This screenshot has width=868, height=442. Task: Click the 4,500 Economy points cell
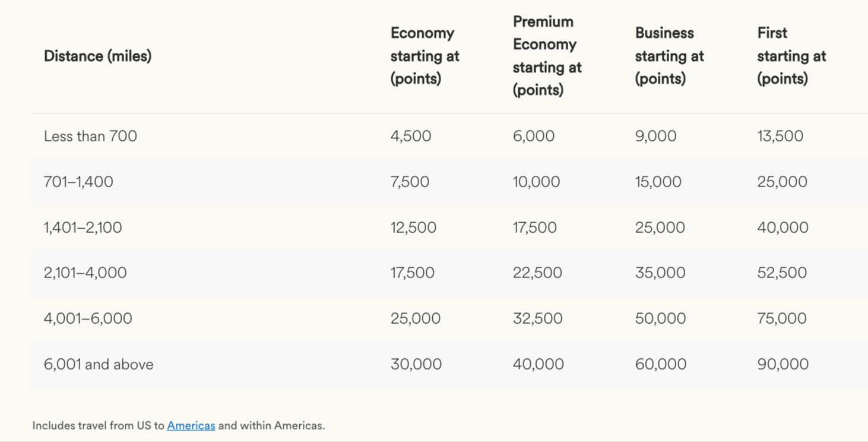pos(411,136)
